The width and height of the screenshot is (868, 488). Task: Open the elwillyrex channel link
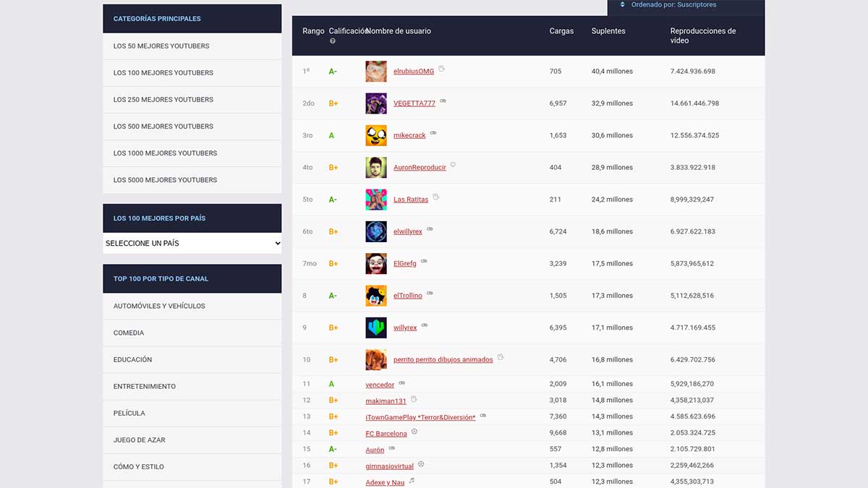[x=408, y=232]
